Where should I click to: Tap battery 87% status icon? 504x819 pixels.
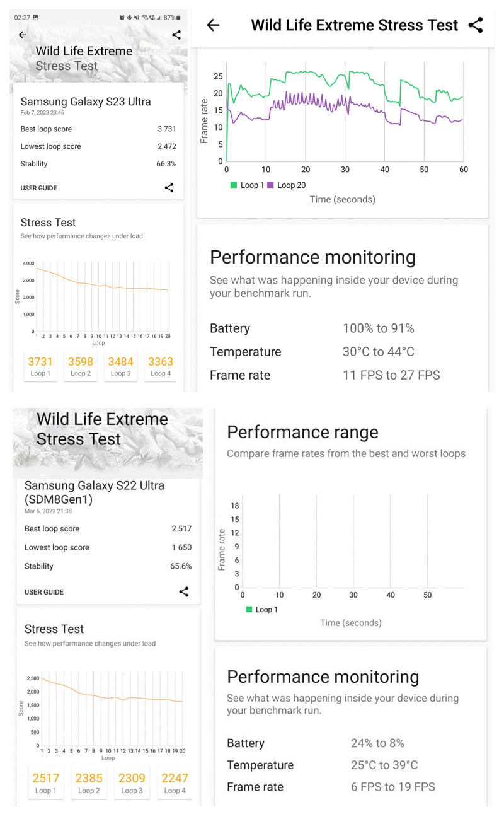(171, 17)
